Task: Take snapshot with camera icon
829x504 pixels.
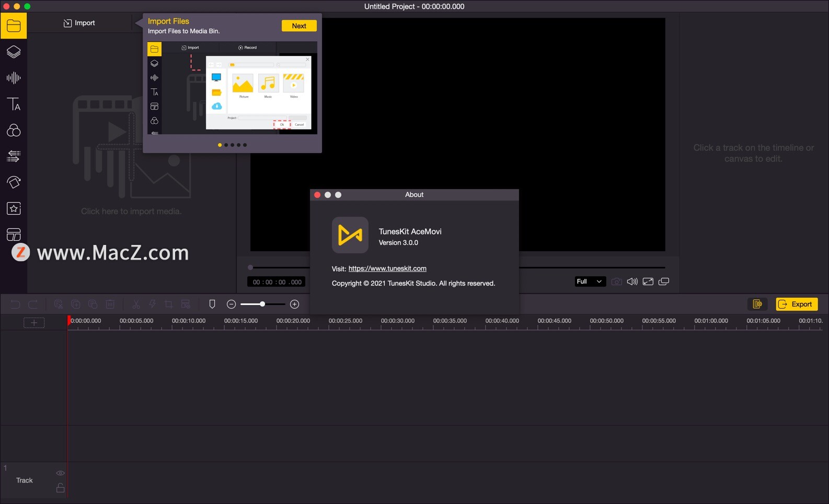Action: [617, 282]
